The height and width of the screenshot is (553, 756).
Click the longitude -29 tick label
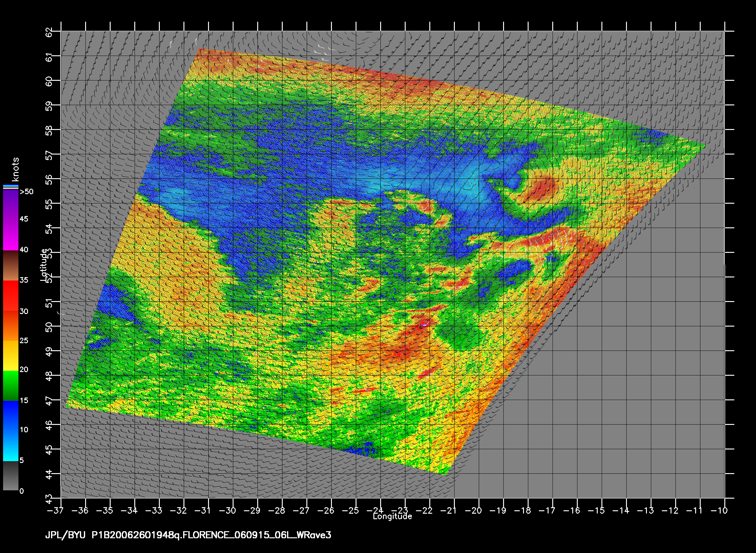(x=252, y=511)
